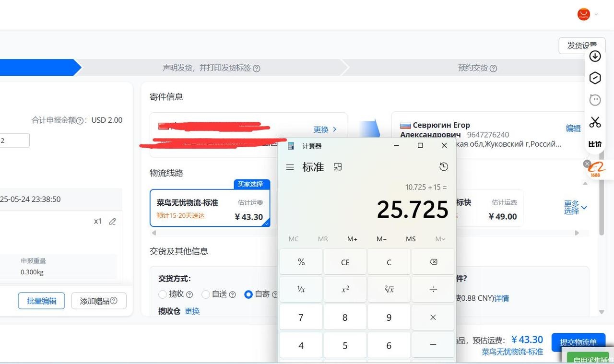Click 编辑 link for recipient address

tap(573, 128)
